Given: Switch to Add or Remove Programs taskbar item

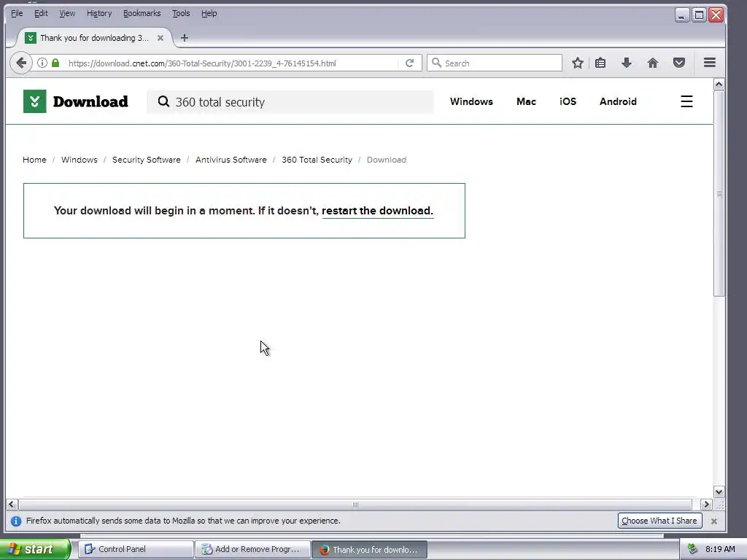Looking at the screenshot, I should click(x=252, y=549).
